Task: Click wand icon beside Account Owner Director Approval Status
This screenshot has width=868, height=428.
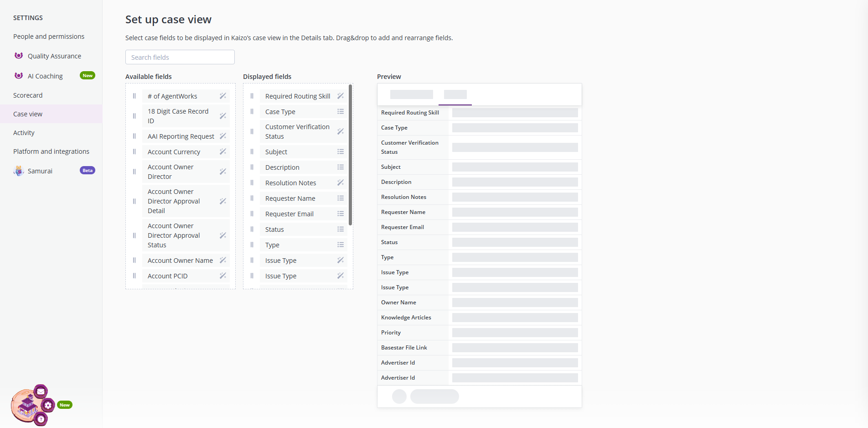Action: pos(223,235)
